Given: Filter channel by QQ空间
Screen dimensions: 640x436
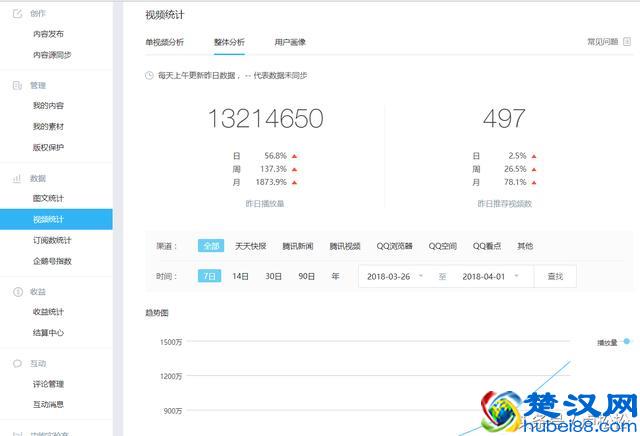Looking at the screenshot, I should [x=442, y=246].
